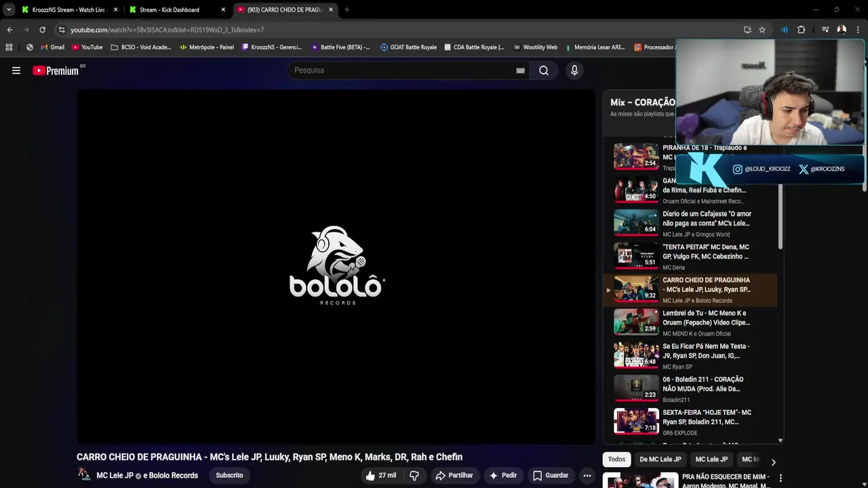Open Chrome media control icon
This screenshot has height=488, width=868.
coord(825,30)
